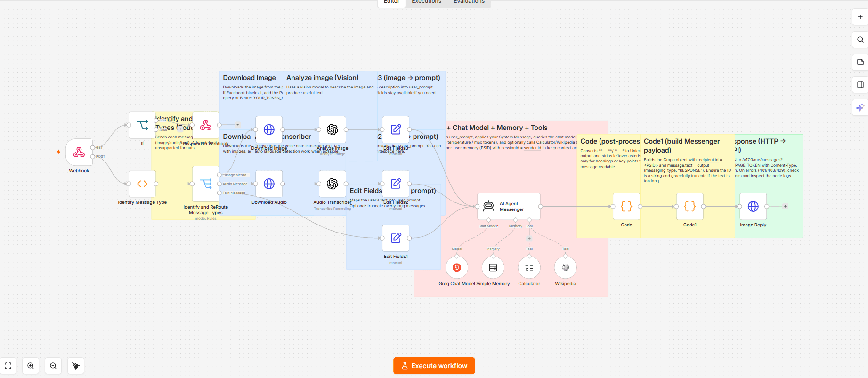Add a node after Image Reply output
The height and width of the screenshot is (378, 868).
[x=785, y=206]
